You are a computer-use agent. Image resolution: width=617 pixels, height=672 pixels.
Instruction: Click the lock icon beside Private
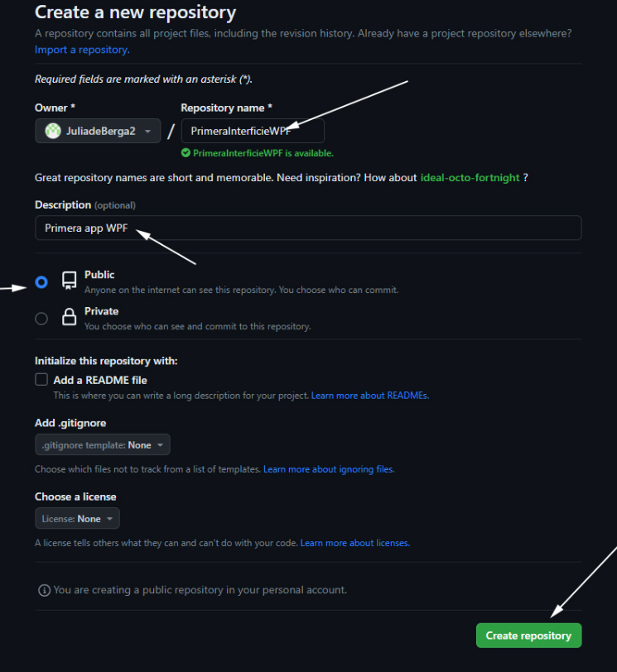70,318
